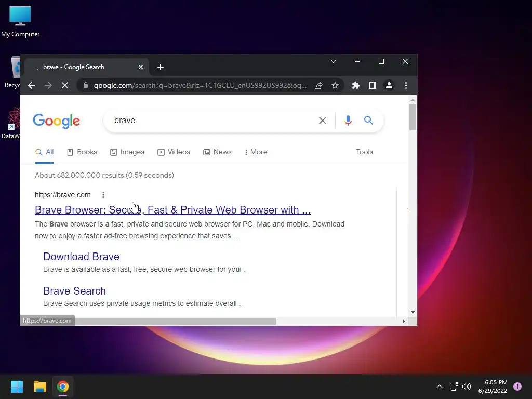The image size is (532, 399).
Task: Open Chrome side panel icon
Action: (372, 85)
